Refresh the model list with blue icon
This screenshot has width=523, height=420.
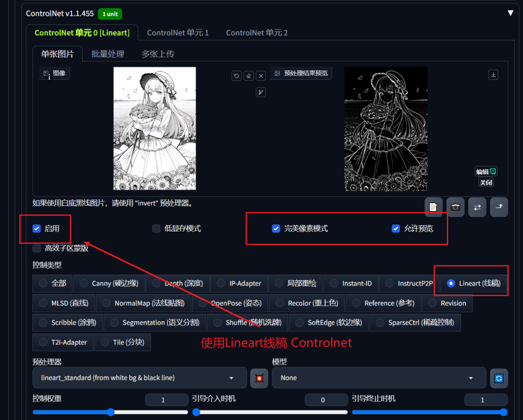coord(499,378)
